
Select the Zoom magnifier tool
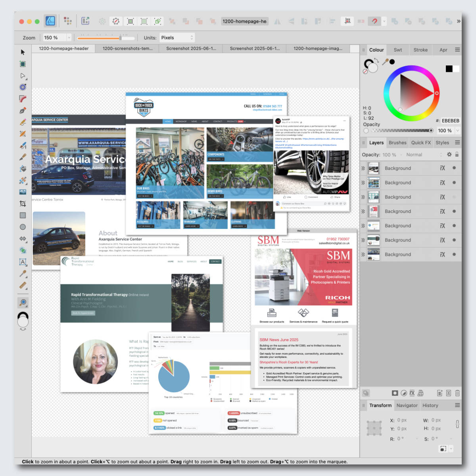coord(23,303)
